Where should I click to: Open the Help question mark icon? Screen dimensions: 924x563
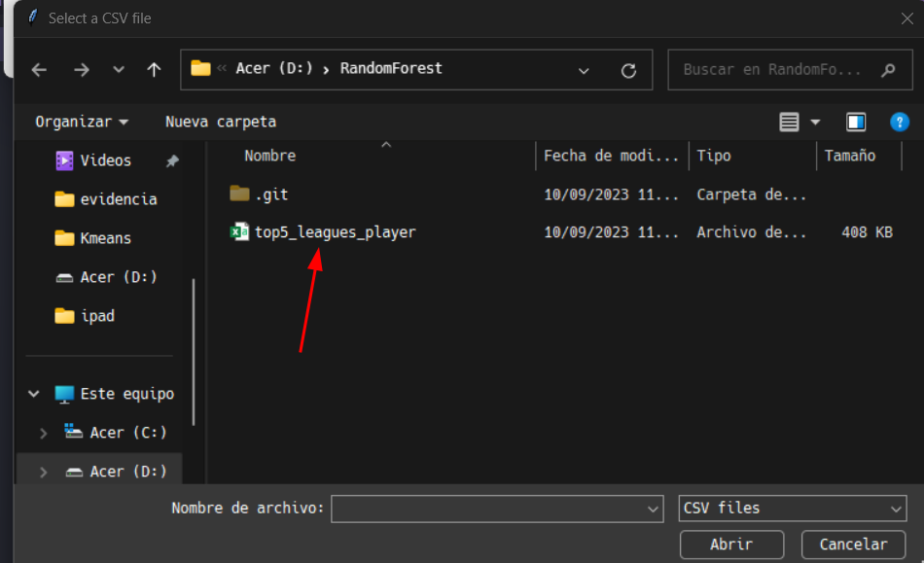(x=899, y=122)
